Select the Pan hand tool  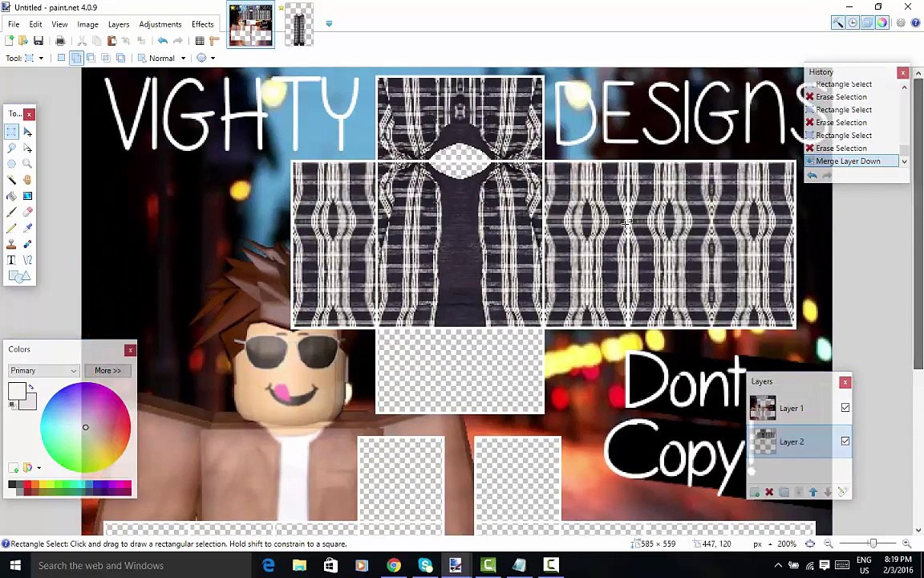point(28,180)
